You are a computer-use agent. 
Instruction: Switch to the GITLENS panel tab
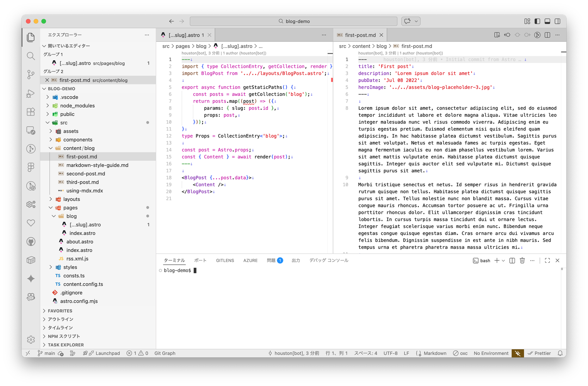(x=225, y=260)
